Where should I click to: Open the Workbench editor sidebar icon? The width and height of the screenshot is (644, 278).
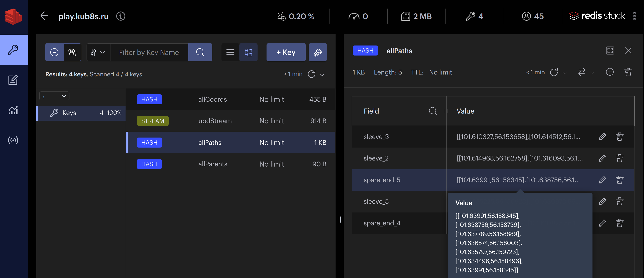pyautogui.click(x=13, y=80)
